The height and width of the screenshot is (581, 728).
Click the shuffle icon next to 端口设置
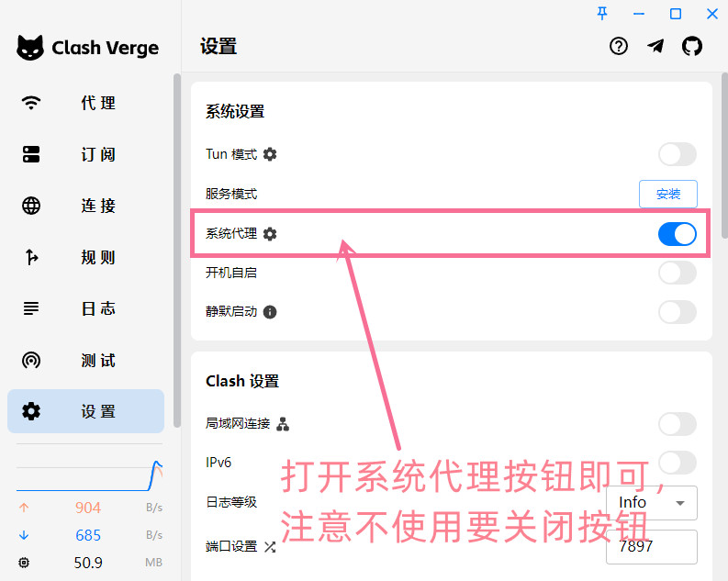tap(270, 547)
